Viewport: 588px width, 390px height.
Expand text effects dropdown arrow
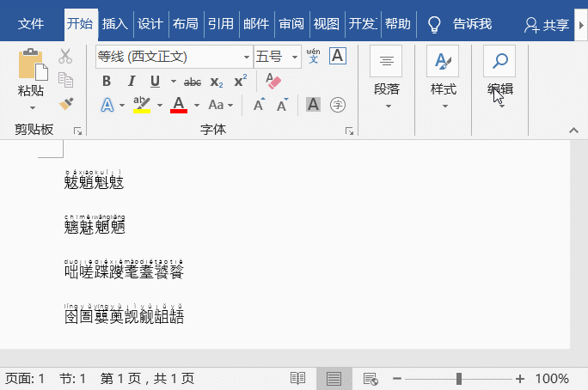122,106
